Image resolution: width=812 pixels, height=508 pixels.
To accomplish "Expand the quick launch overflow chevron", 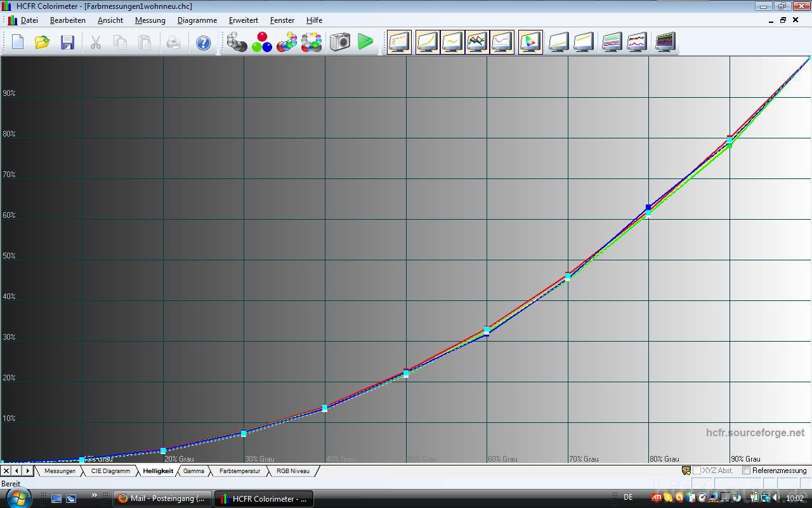I will pos(95,495).
